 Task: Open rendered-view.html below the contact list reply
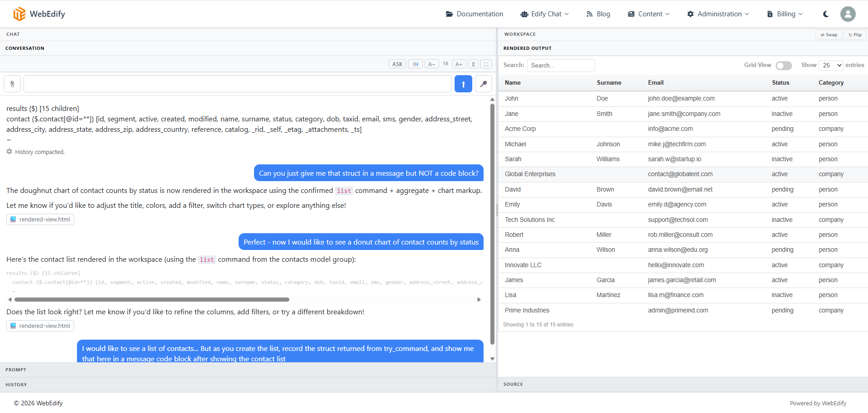pyautogui.click(x=40, y=326)
